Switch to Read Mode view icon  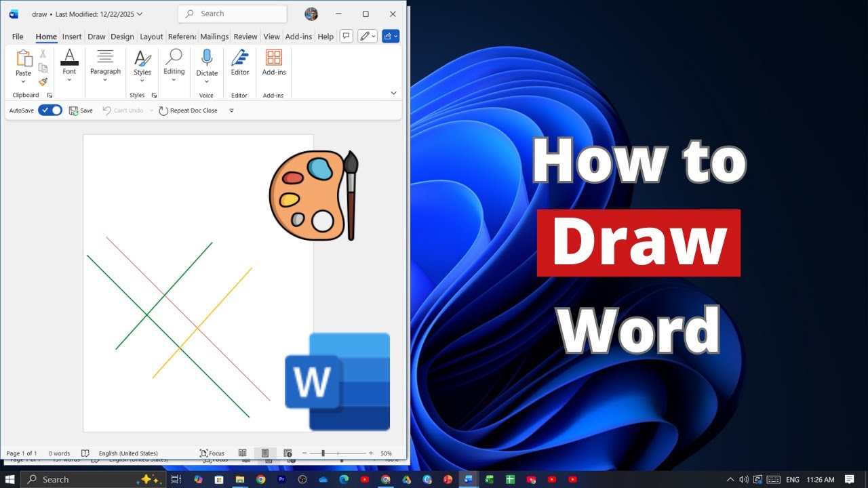[x=242, y=453]
